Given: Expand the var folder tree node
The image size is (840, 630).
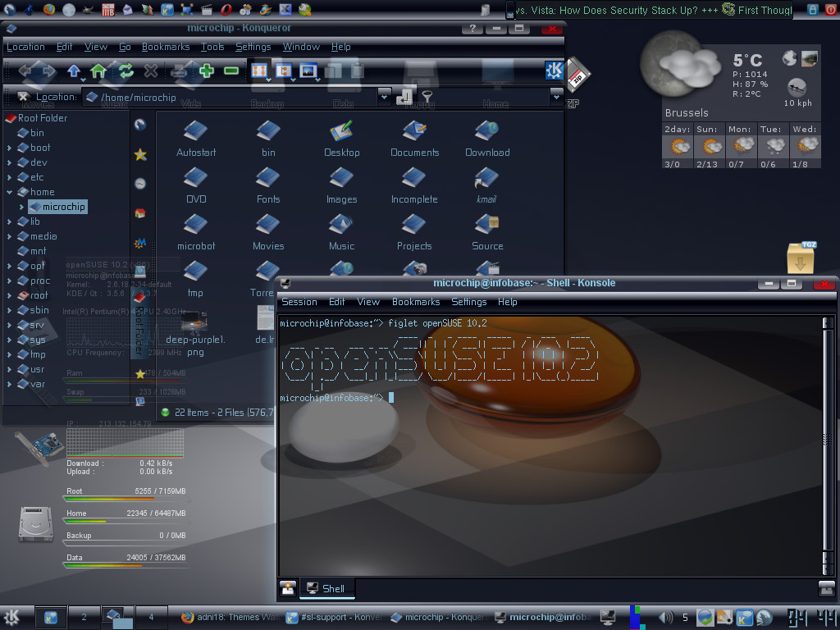Looking at the screenshot, I should click(9, 384).
